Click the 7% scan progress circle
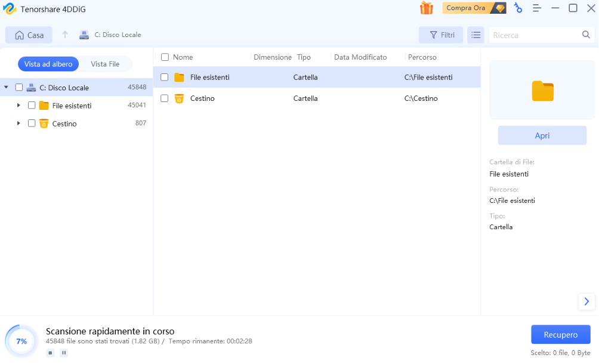The image size is (599, 364). (x=21, y=341)
